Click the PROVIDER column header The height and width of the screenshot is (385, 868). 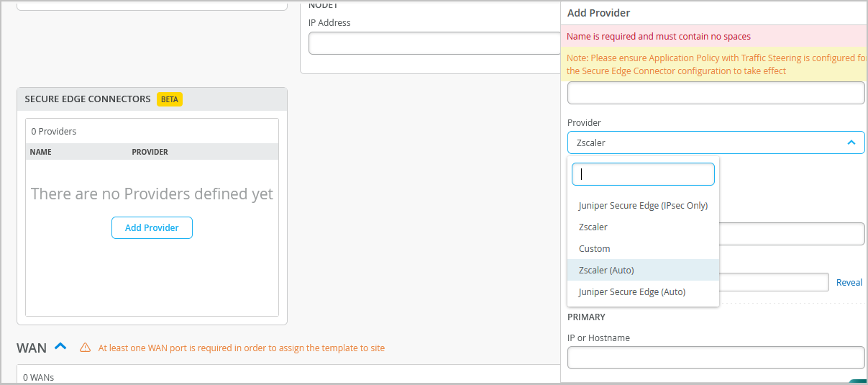pos(150,153)
